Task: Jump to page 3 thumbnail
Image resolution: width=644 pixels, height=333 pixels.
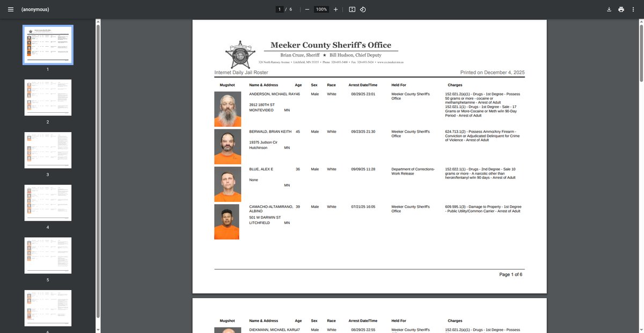Action: tap(48, 150)
